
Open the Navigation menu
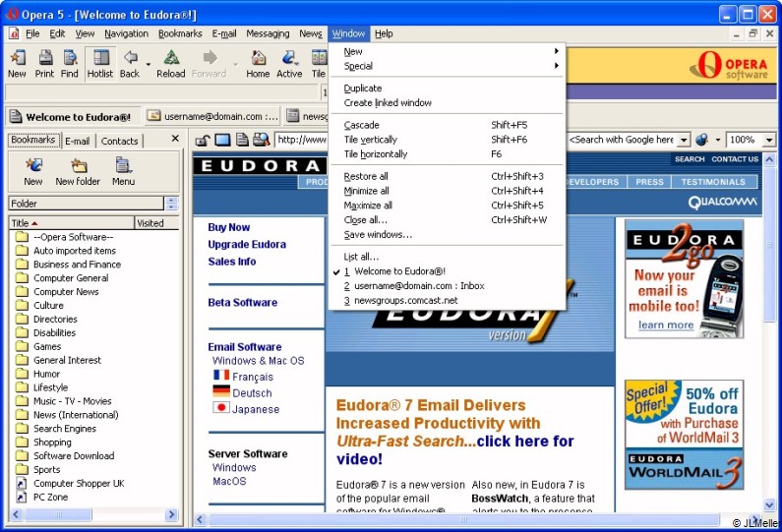tap(126, 33)
